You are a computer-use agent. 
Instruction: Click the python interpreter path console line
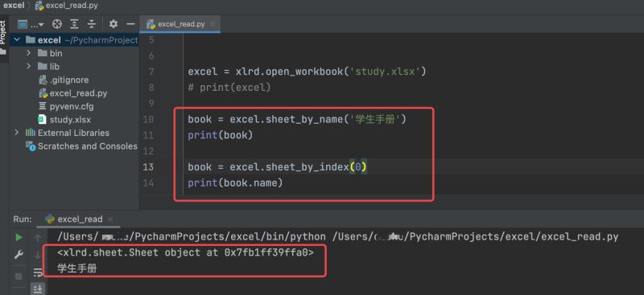(337, 237)
